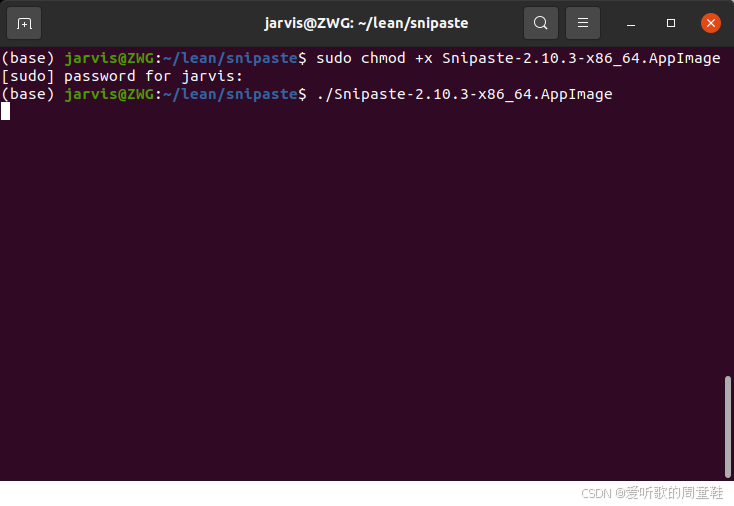Image resolution: width=734 pixels, height=506 pixels.
Task: Open the terminal search tool
Action: pos(541,23)
